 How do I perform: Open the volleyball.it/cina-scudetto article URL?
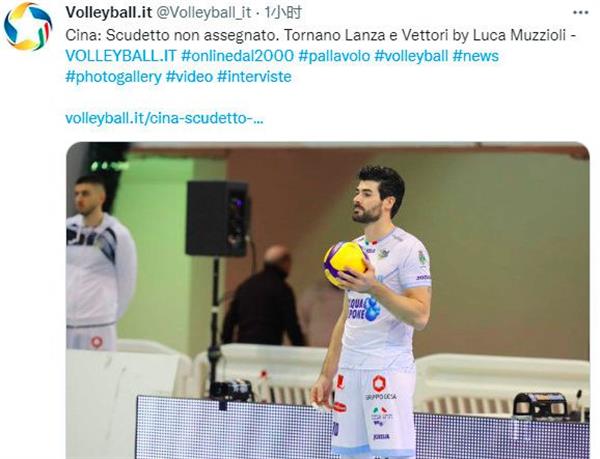coord(165,118)
